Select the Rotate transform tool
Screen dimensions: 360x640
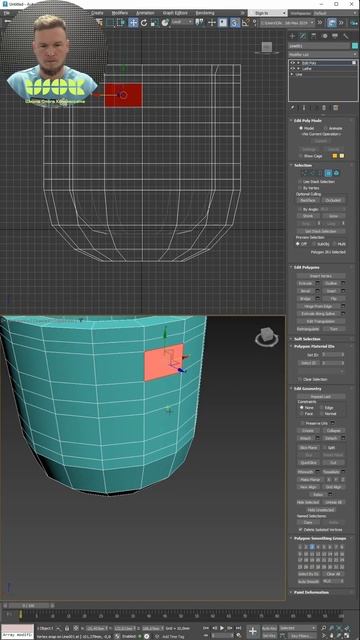tap(144, 22)
